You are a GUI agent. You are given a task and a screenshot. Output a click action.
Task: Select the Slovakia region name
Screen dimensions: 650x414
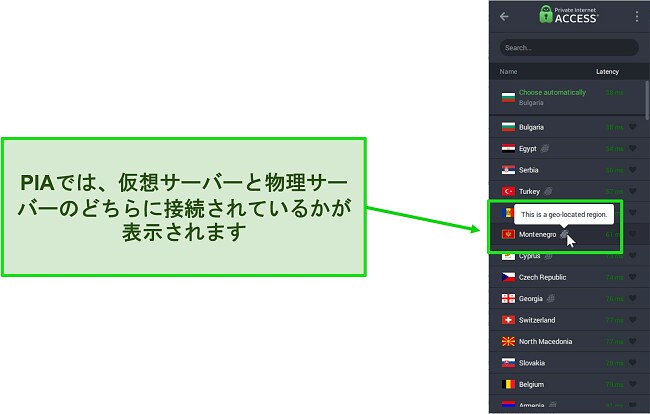[x=532, y=363]
